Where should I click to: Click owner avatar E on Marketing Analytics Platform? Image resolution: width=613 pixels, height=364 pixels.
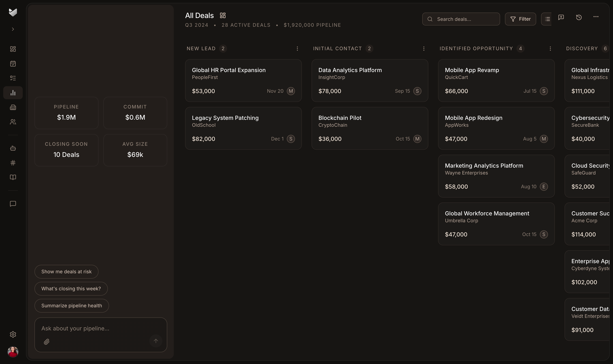[544, 187]
